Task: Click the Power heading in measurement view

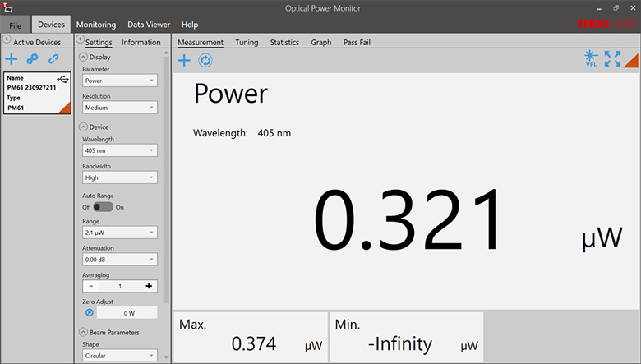Action: pos(231,94)
